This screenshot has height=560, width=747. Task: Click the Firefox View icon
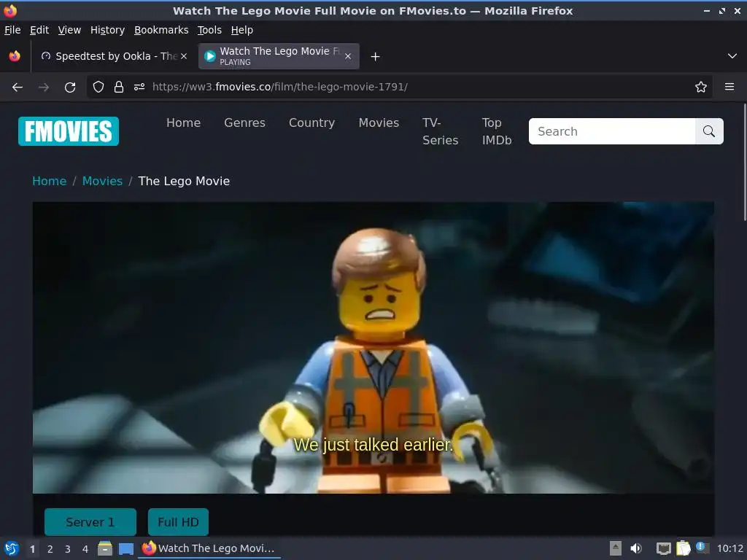(15, 56)
